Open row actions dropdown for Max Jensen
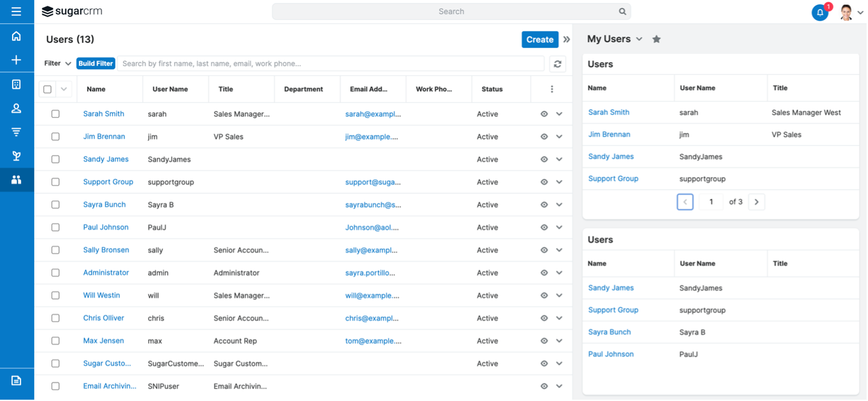This screenshot has height=401, width=868. point(559,341)
